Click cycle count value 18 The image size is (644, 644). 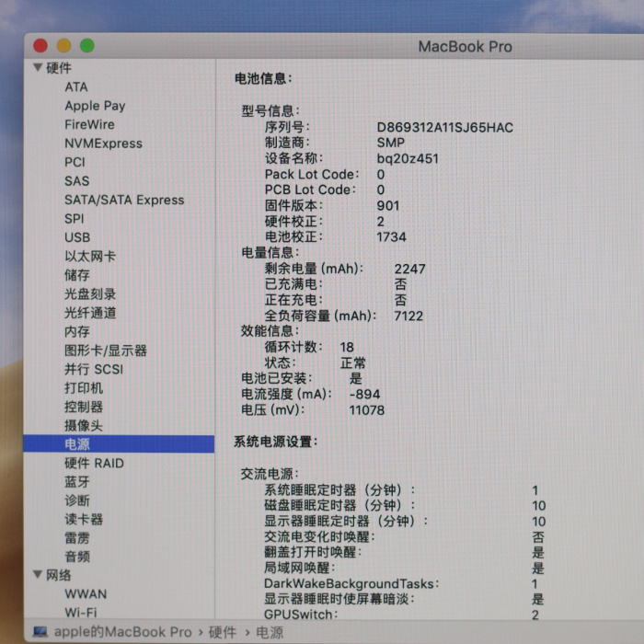[347, 348]
